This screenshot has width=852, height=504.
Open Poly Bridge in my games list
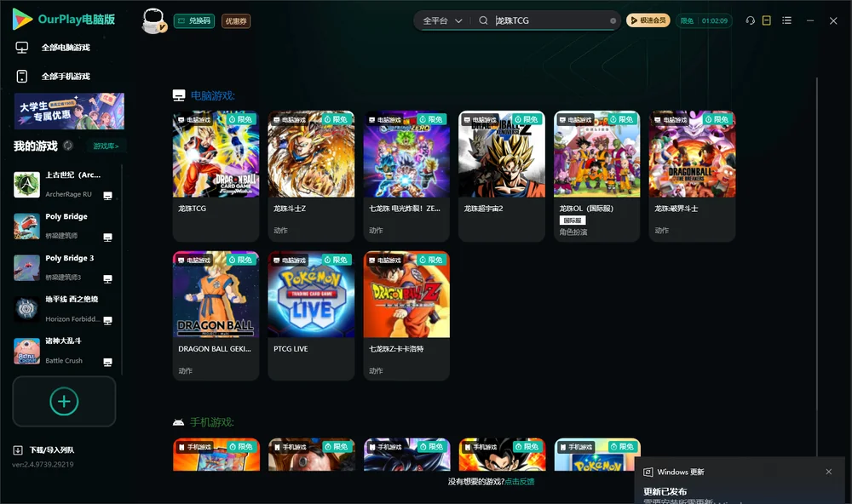point(64,226)
